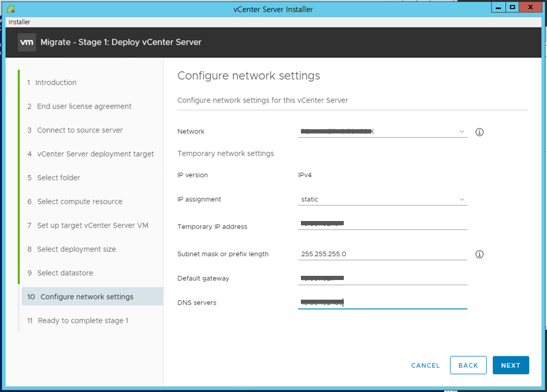The width and height of the screenshot is (547, 392).
Task: Click the NEXT button
Action: (x=511, y=365)
